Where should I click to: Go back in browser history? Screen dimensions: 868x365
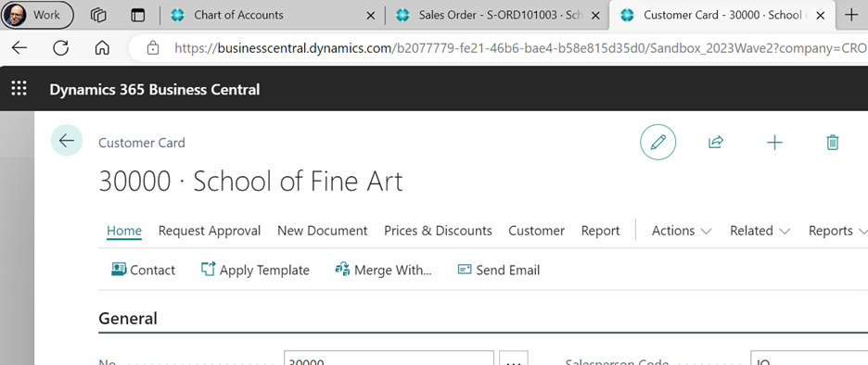pyautogui.click(x=19, y=48)
